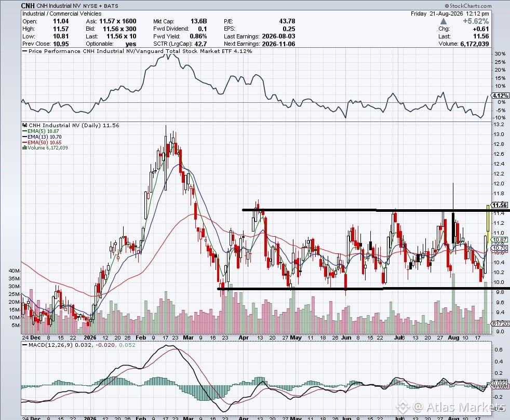The width and height of the screenshot is (510, 420).
Task: Click the 40M volume scale label
Action: pos(14,271)
